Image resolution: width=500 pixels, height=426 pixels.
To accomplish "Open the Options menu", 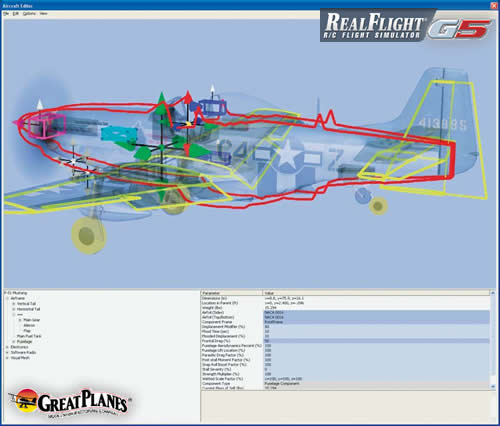I will pyautogui.click(x=29, y=14).
